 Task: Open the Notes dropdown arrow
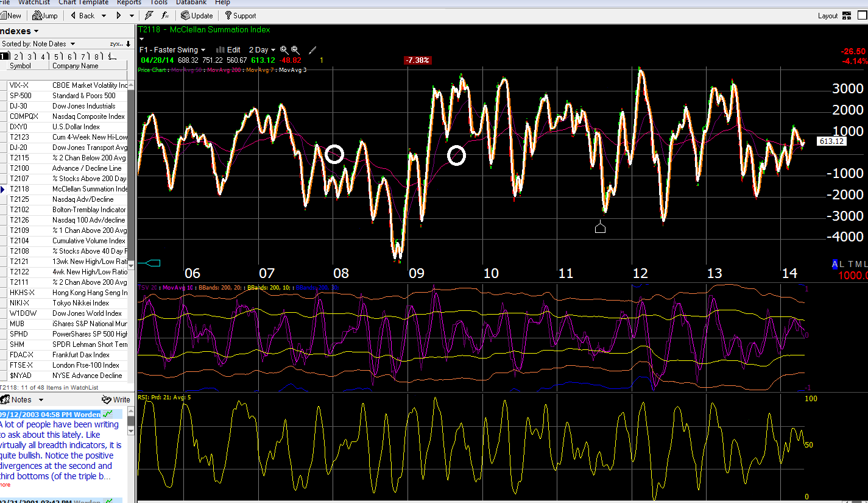click(41, 400)
